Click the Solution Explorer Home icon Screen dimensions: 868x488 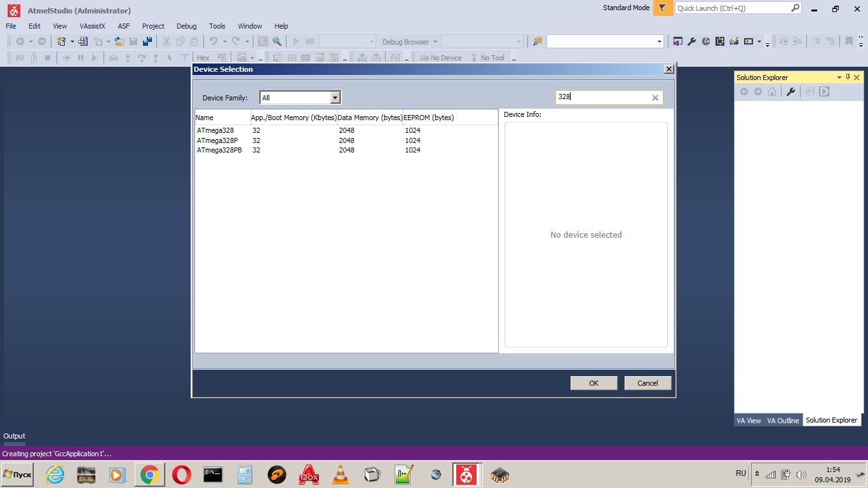771,91
